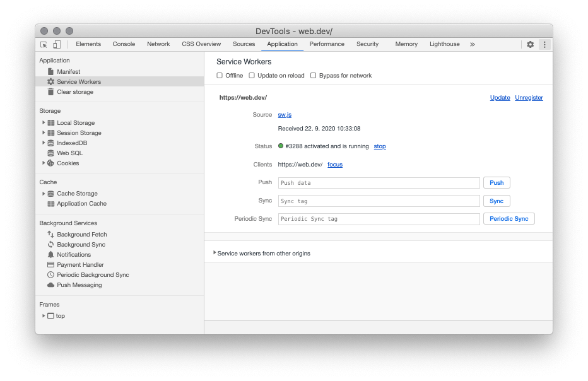This screenshot has height=381, width=588.
Task: Click the Cache Storage database icon
Action: pos(50,194)
